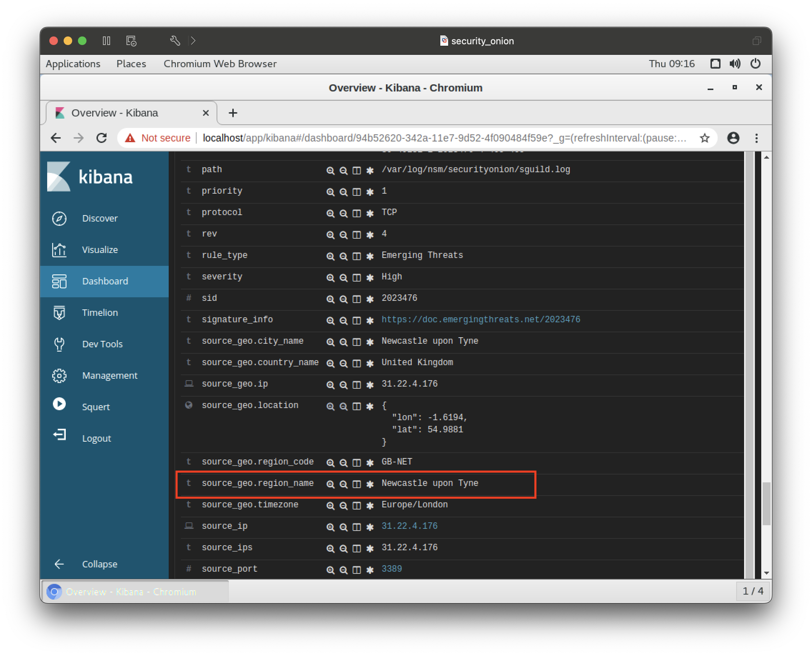Select the Dashboard icon in Kibana sidebar
Viewport: 812px width, 656px height.
(x=59, y=281)
